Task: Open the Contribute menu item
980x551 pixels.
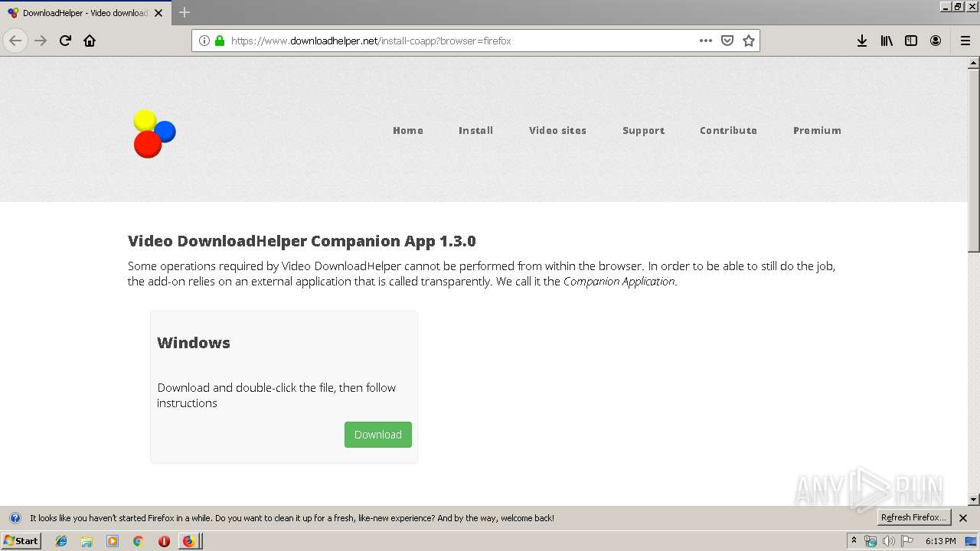Action: (728, 130)
